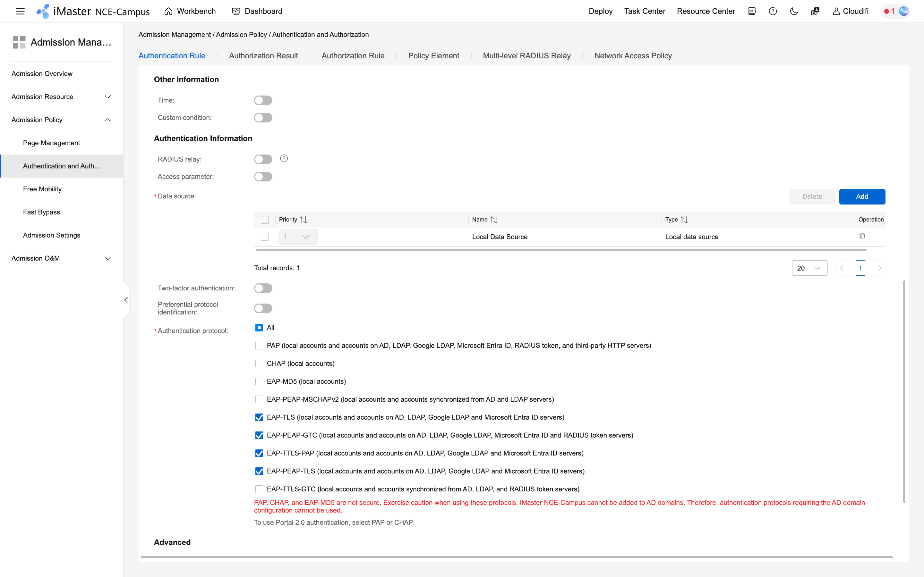Open the help question mark icon
924x577 pixels.
click(773, 11)
